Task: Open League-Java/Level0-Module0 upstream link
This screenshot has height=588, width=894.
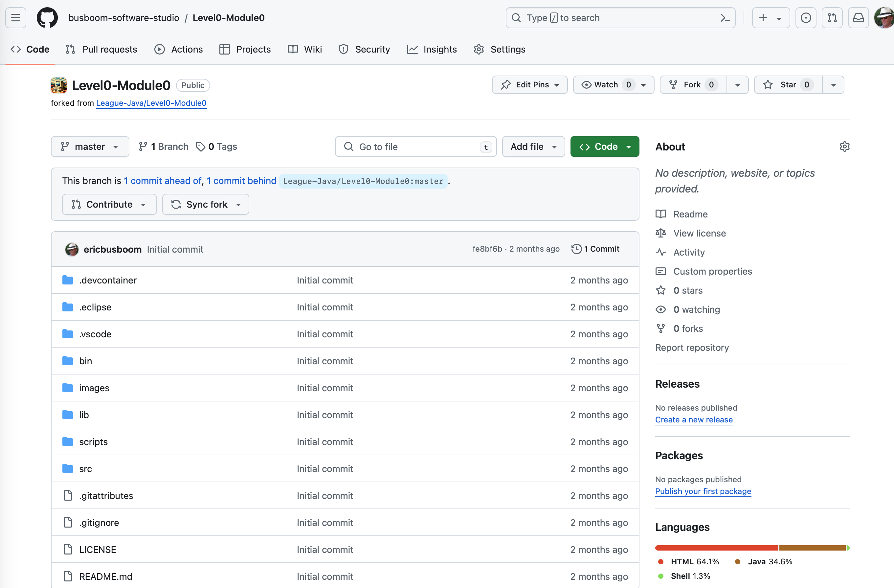Action: point(151,103)
